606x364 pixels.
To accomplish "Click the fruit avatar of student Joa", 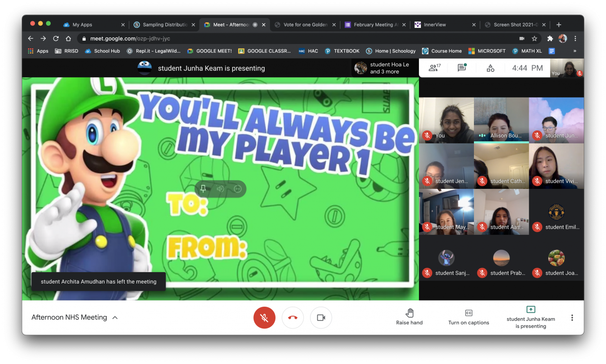I will 556,258.
